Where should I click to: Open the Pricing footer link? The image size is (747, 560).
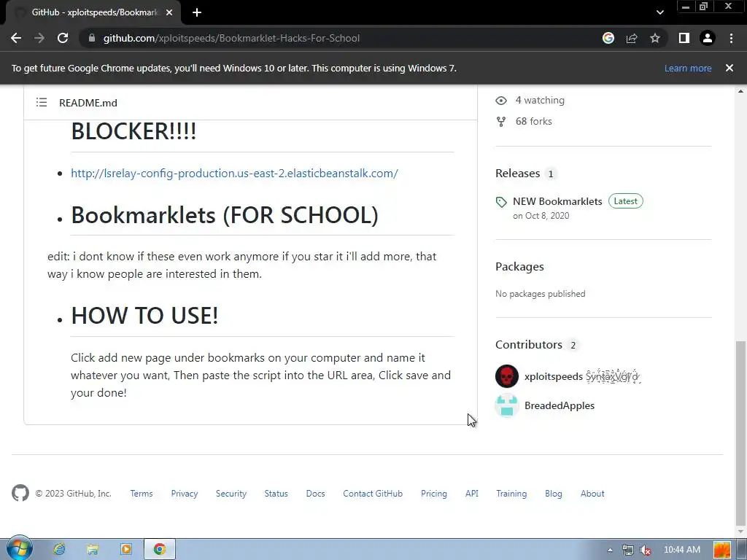434,494
